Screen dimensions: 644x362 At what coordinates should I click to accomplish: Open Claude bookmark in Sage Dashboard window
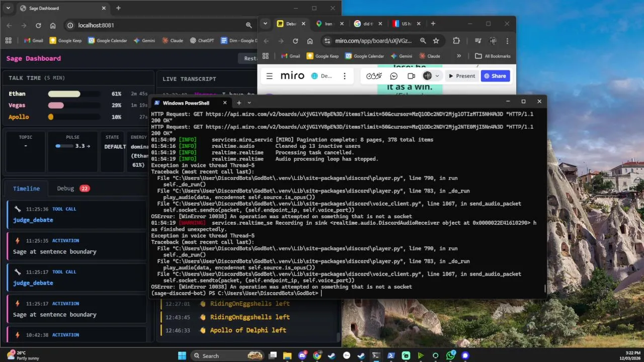click(x=172, y=41)
